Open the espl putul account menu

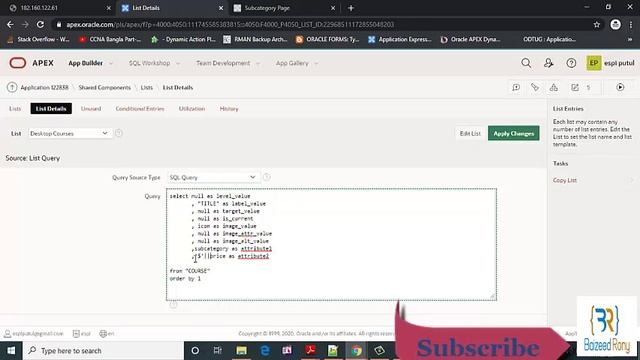610,63
